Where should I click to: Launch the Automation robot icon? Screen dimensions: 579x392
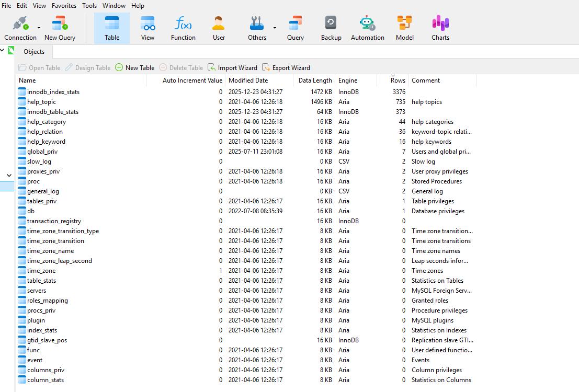pyautogui.click(x=367, y=28)
